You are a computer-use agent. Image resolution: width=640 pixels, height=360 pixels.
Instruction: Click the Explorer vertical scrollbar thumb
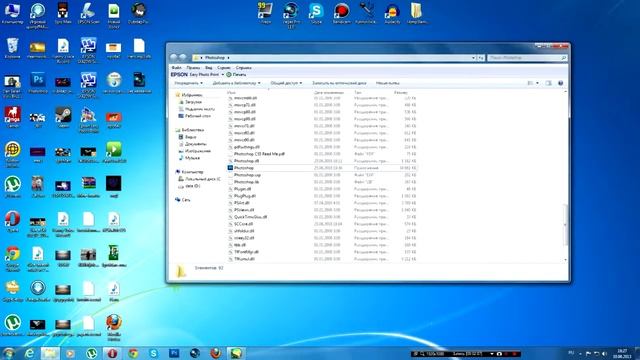tap(566, 224)
